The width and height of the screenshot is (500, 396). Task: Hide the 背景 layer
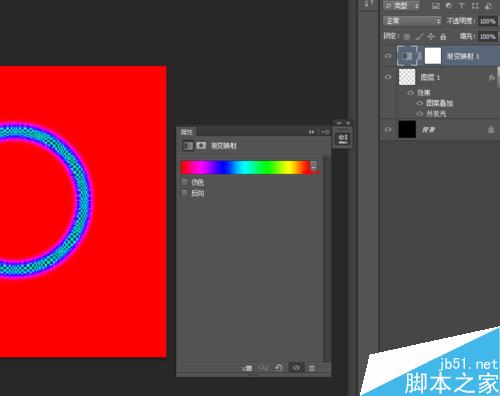[388, 129]
